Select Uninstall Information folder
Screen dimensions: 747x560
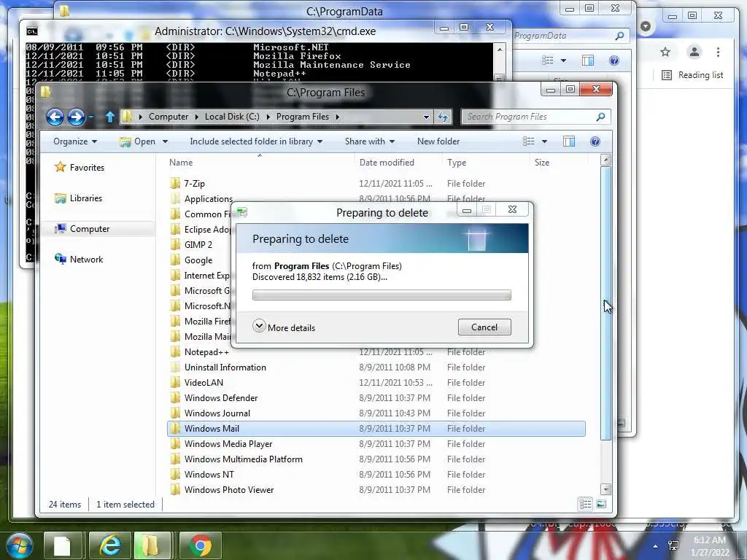pyautogui.click(x=376, y=367)
